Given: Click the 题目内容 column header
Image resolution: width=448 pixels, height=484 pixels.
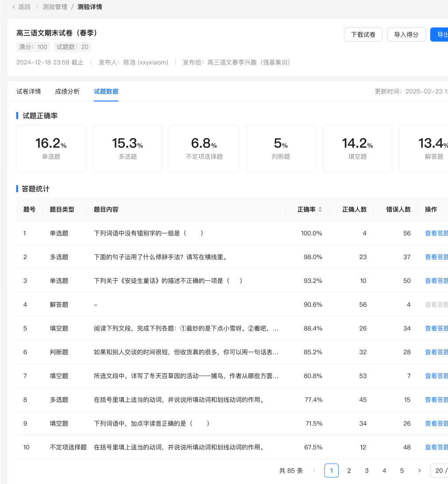Looking at the screenshot, I should tap(106, 209).
